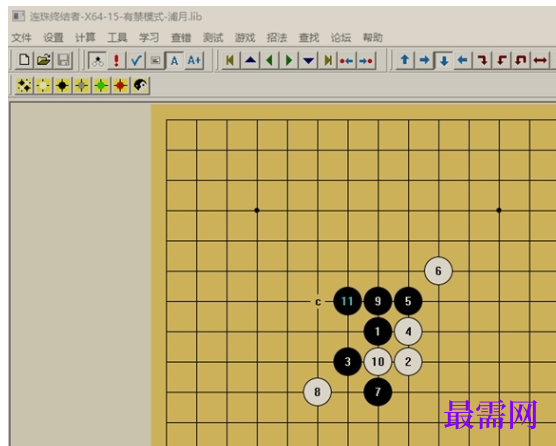Click the red exclamation mark icon
The image size is (556, 446).
pos(117,60)
